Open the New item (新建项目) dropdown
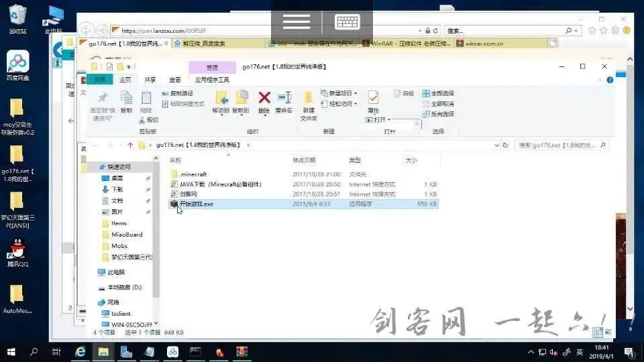644x362 pixels. pos(339,93)
